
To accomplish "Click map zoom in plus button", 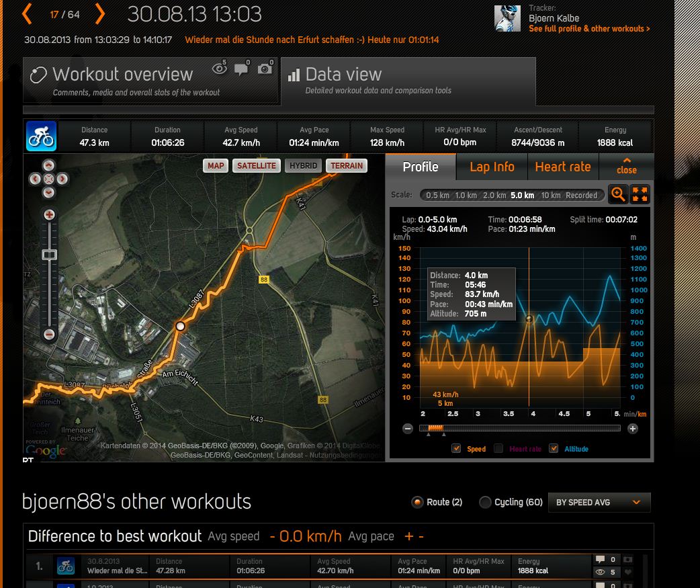I will tap(49, 215).
